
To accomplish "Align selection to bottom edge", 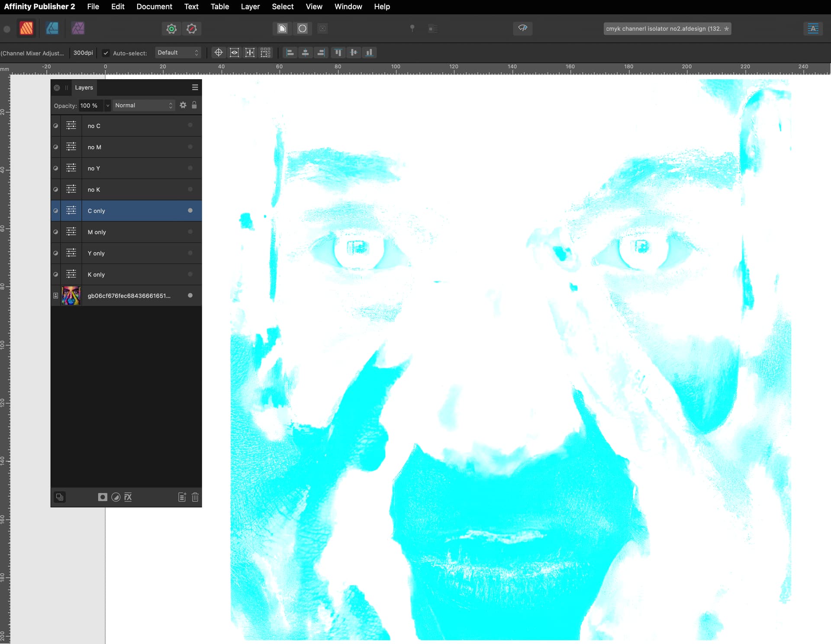I will coord(369,52).
